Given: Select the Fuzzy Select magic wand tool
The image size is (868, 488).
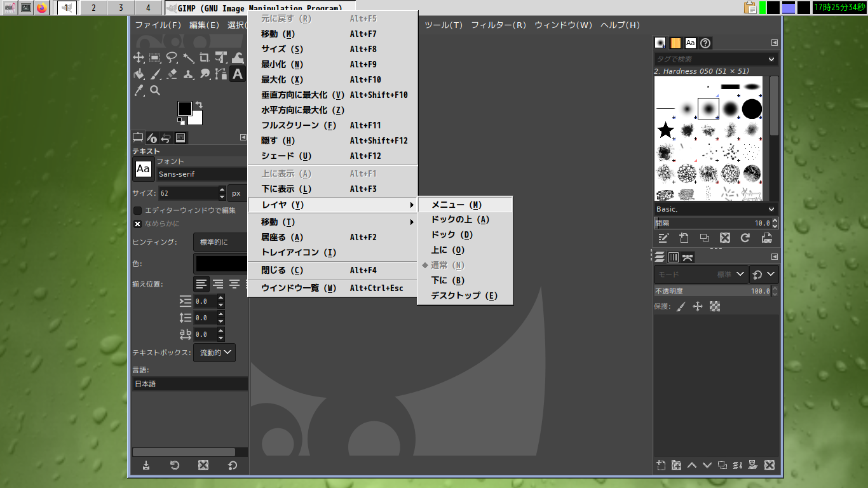Looking at the screenshot, I should click(188, 58).
